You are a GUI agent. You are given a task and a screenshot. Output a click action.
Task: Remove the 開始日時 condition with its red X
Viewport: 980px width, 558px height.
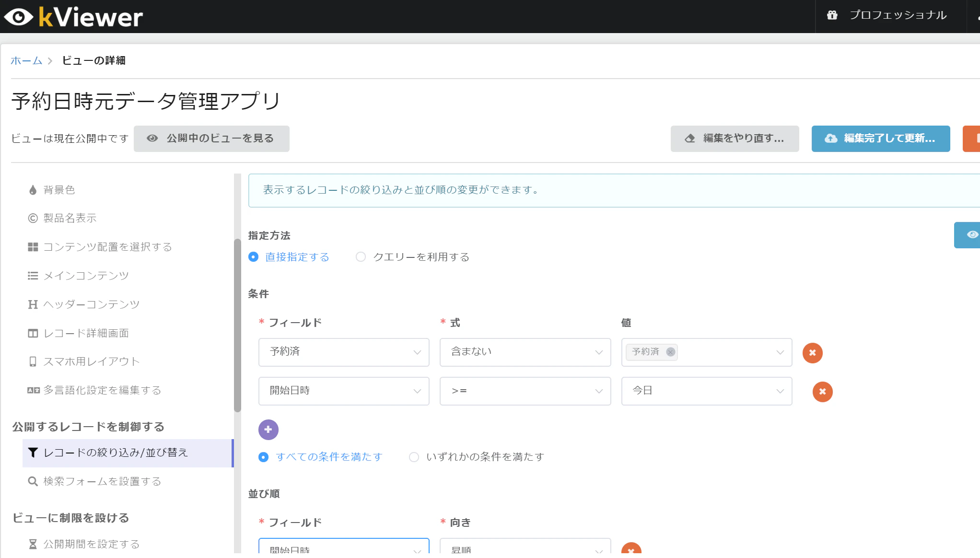click(x=822, y=392)
